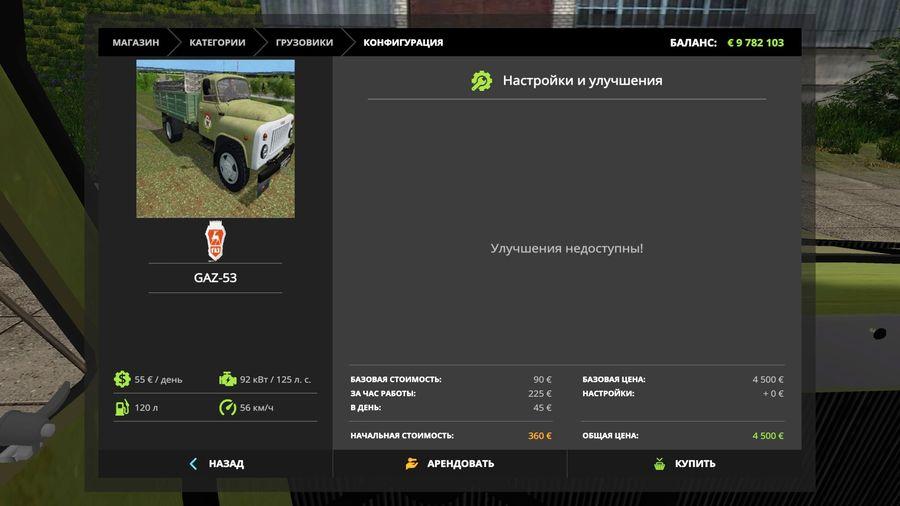
Task: Click the blue back arrow icon
Action: 193,464
